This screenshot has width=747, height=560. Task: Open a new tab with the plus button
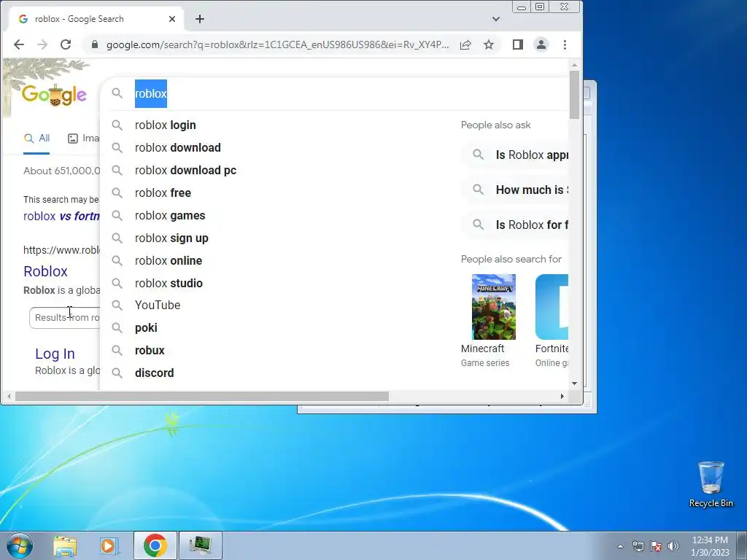coord(200,19)
